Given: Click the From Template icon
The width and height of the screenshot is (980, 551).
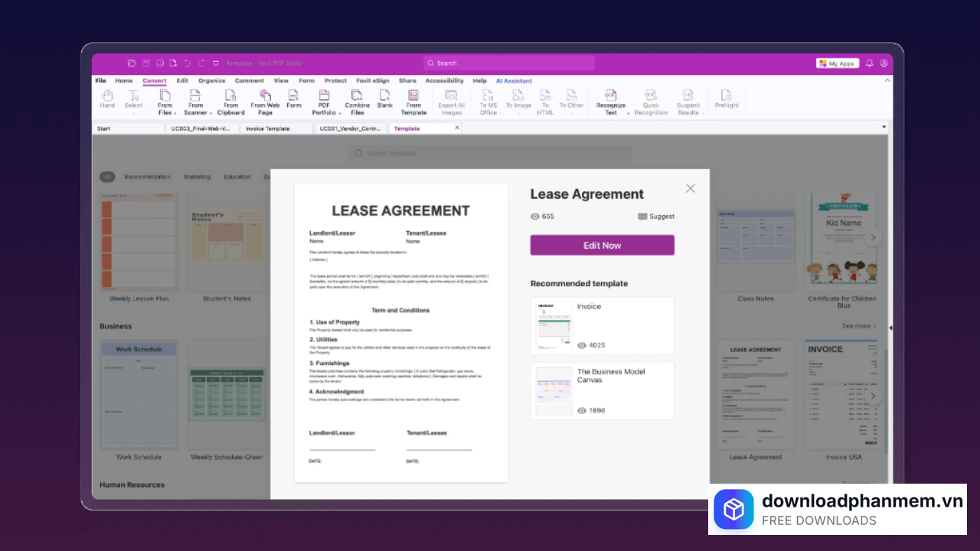Looking at the screenshot, I should click(413, 96).
